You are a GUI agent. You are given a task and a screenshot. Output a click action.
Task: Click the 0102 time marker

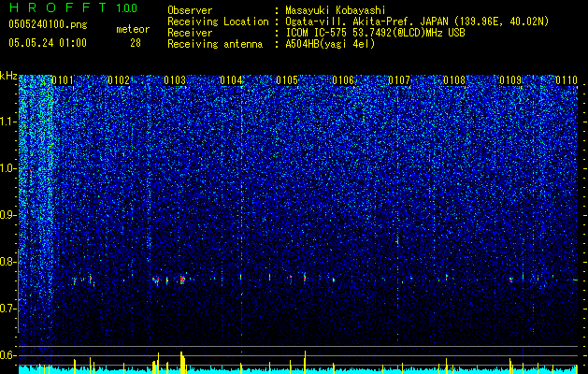pyautogui.click(x=119, y=80)
